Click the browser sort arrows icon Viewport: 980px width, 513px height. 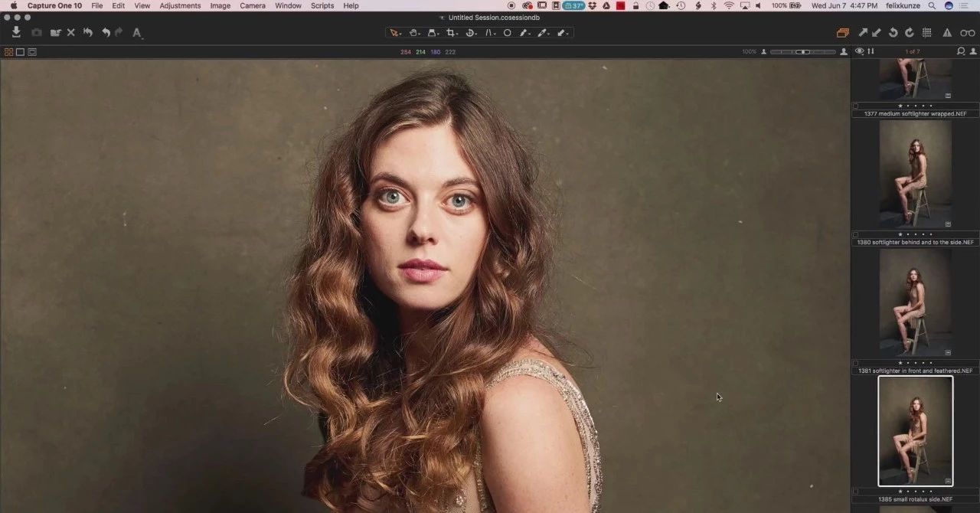(x=871, y=51)
